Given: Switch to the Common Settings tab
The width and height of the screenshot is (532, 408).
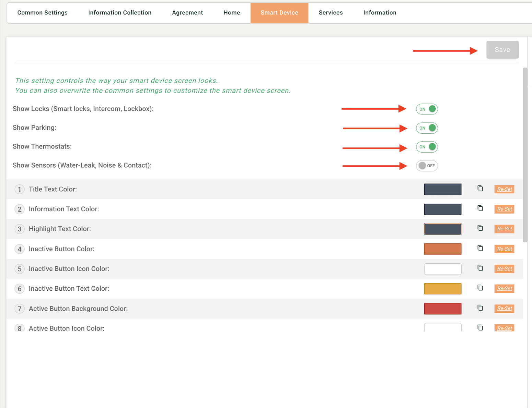Looking at the screenshot, I should [x=43, y=13].
